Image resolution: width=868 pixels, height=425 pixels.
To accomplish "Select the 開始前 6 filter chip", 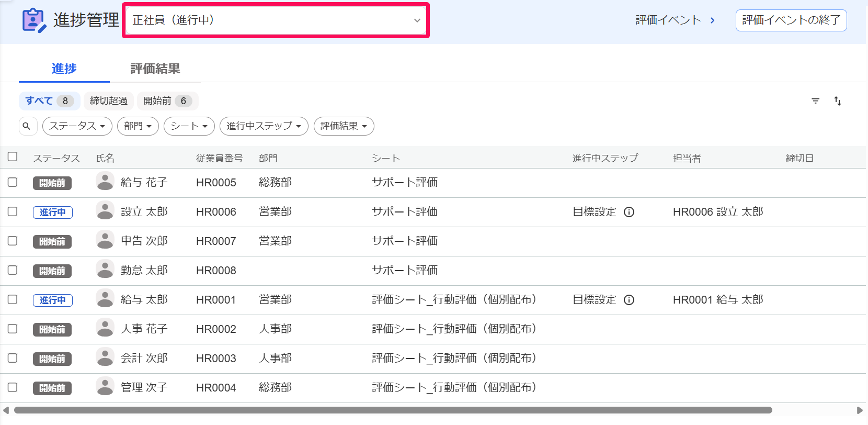I will coord(168,101).
